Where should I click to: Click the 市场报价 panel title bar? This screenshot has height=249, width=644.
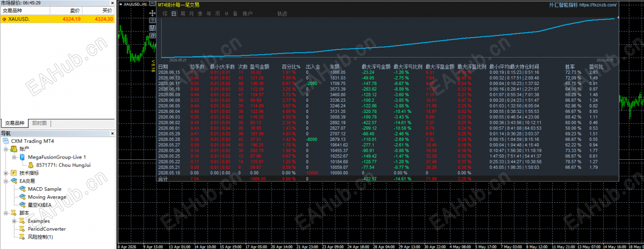coord(58,3)
